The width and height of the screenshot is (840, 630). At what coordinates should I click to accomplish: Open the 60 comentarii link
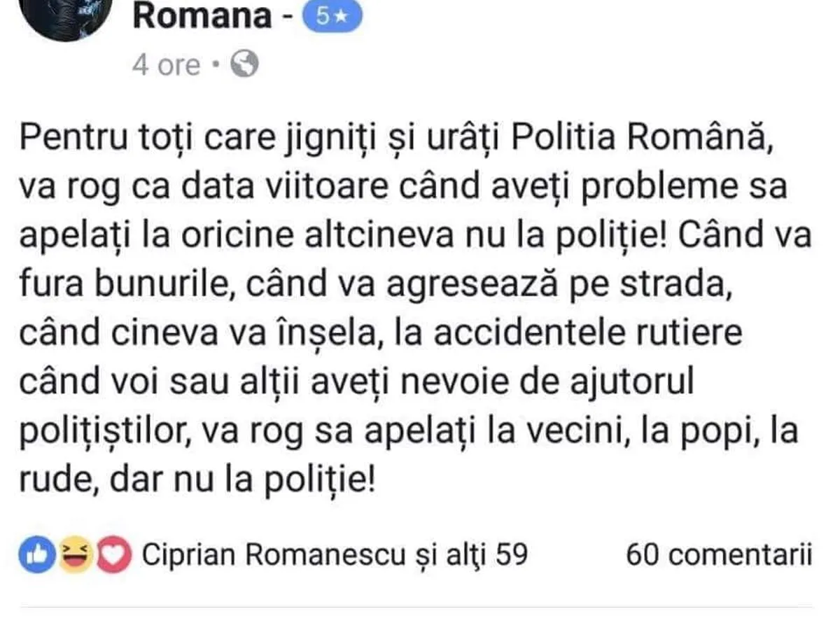[719, 555]
